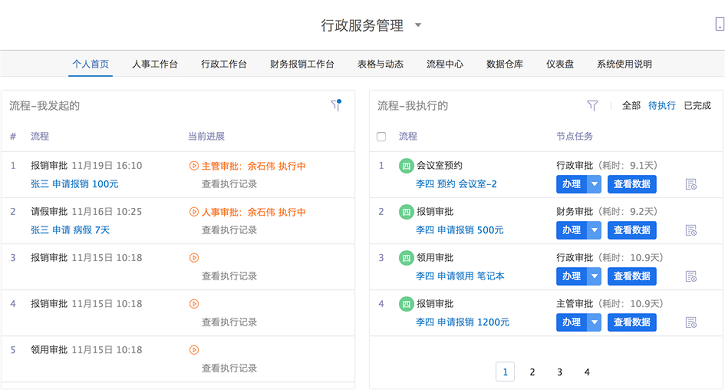Switch to 人事工作台 tab
725x390 pixels.
point(155,64)
